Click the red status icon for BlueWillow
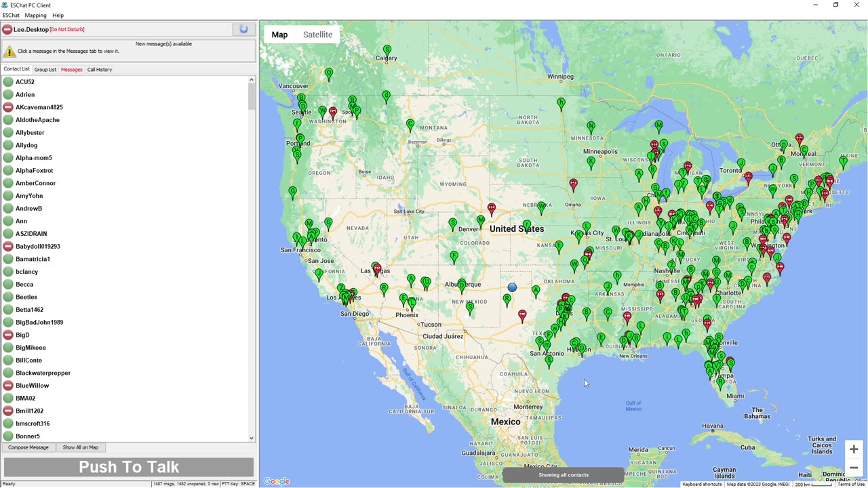The height and width of the screenshot is (488, 868). (8, 386)
